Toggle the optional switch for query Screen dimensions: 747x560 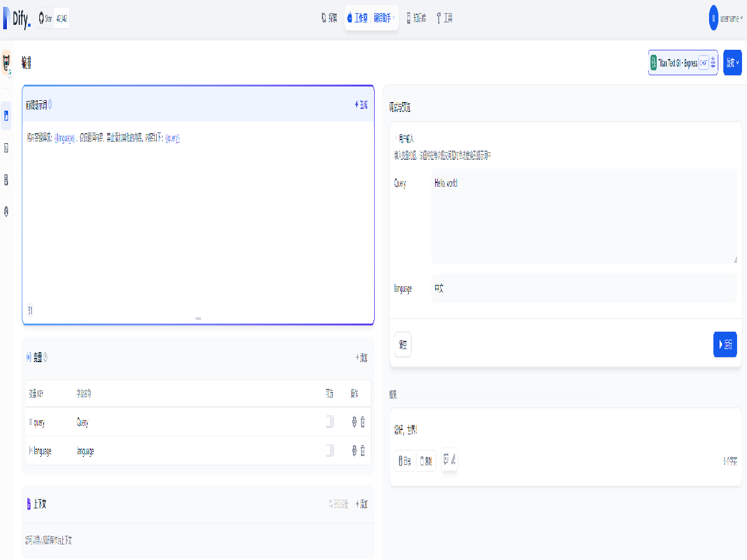[329, 422]
